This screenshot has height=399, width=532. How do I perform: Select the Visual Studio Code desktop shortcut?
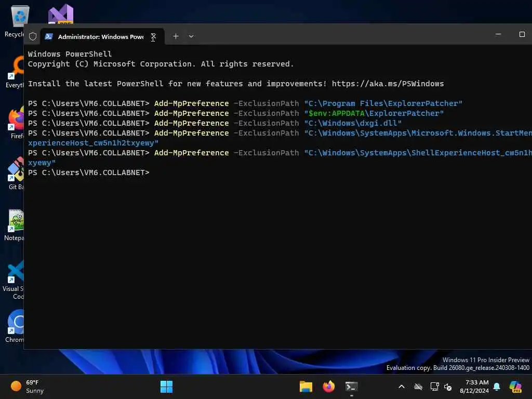(x=14, y=279)
